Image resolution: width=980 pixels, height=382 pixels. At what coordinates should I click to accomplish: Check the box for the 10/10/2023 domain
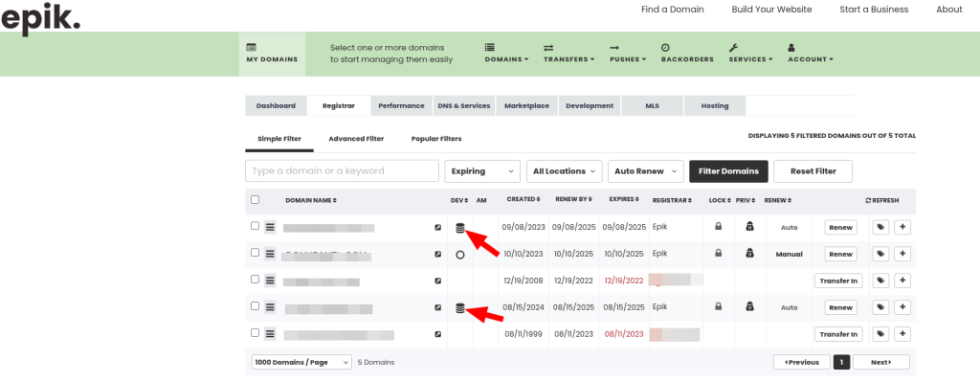[255, 253]
